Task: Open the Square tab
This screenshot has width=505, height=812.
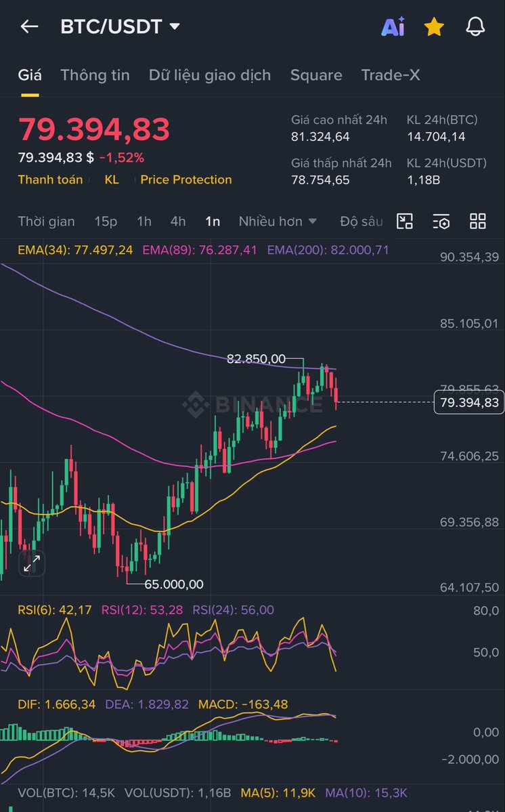Action: [316, 75]
